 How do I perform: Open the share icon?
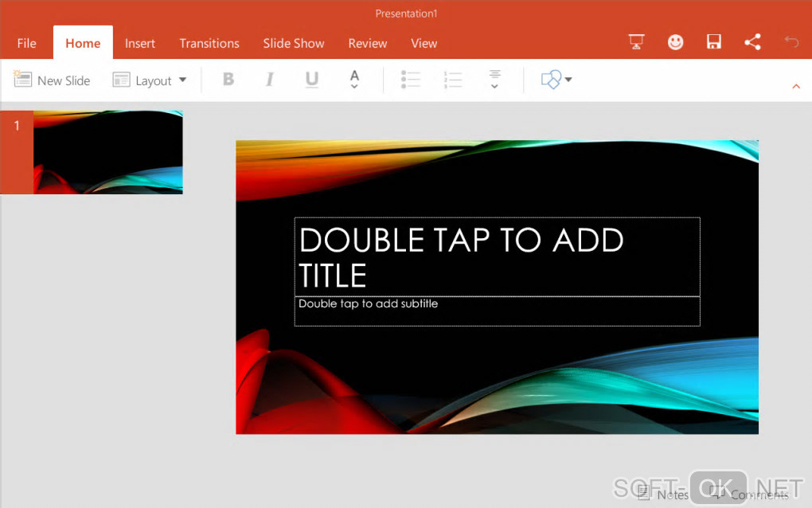tap(752, 43)
